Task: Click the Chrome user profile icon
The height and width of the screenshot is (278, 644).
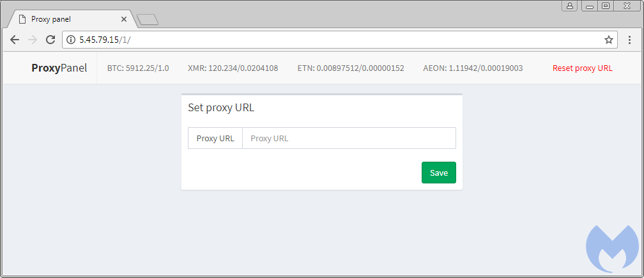Action: [569, 6]
